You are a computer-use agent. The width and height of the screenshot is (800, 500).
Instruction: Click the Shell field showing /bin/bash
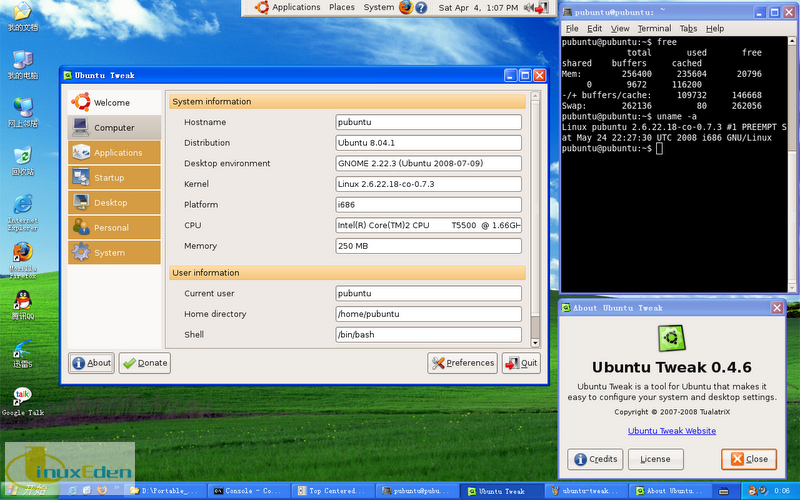click(x=429, y=335)
